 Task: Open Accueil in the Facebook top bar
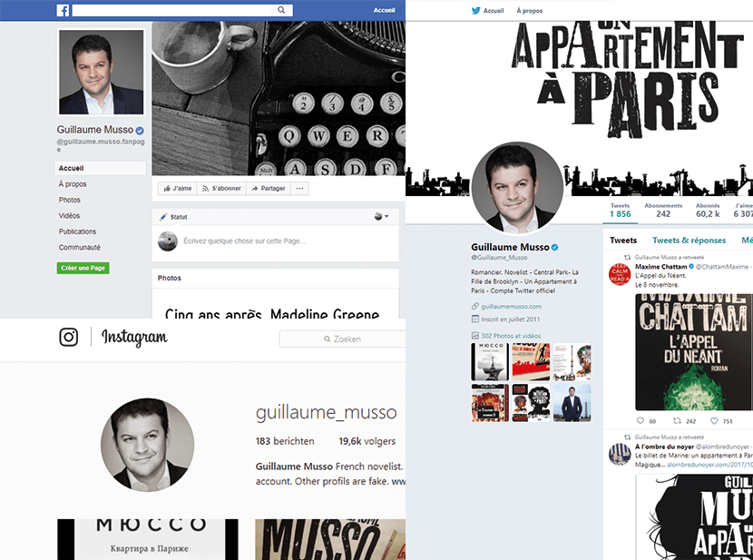click(384, 10)
